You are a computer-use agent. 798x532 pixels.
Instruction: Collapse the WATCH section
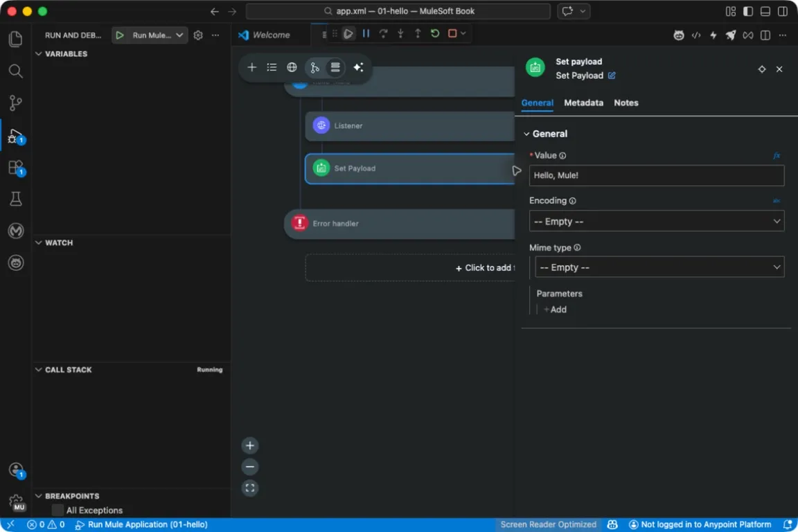coord(38,243)
